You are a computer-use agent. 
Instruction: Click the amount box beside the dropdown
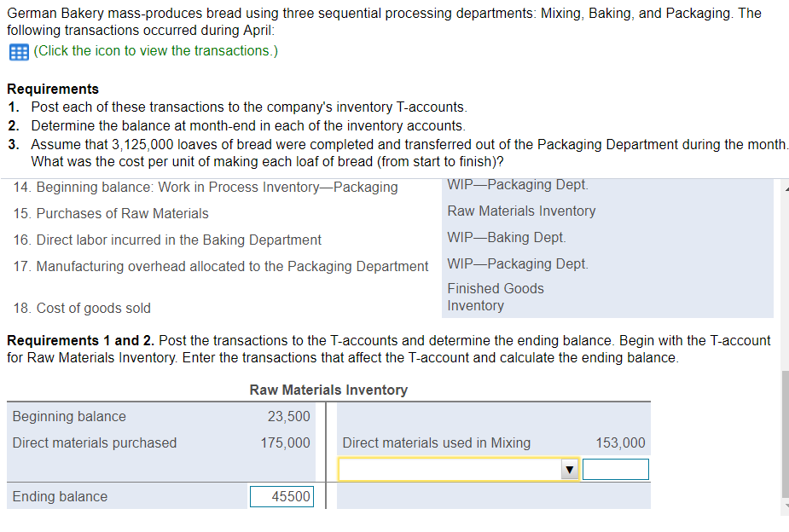coord(615,469)
